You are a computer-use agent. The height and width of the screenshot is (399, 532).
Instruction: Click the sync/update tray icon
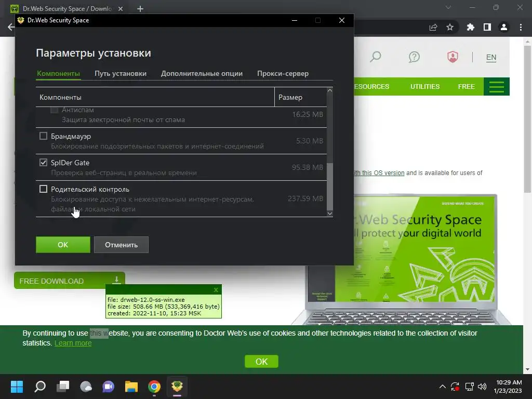455,387
